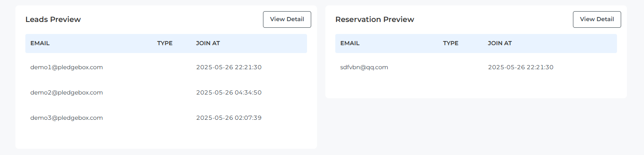Click the Leads Preview heading
This screenshot has width=644, height=155.
pos(53,19)
